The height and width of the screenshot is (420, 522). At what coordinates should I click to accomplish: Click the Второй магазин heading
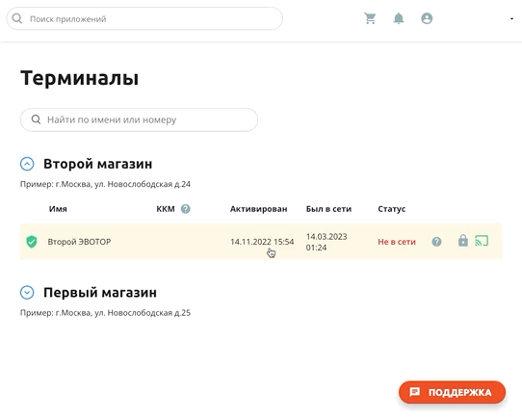point(98,164)
